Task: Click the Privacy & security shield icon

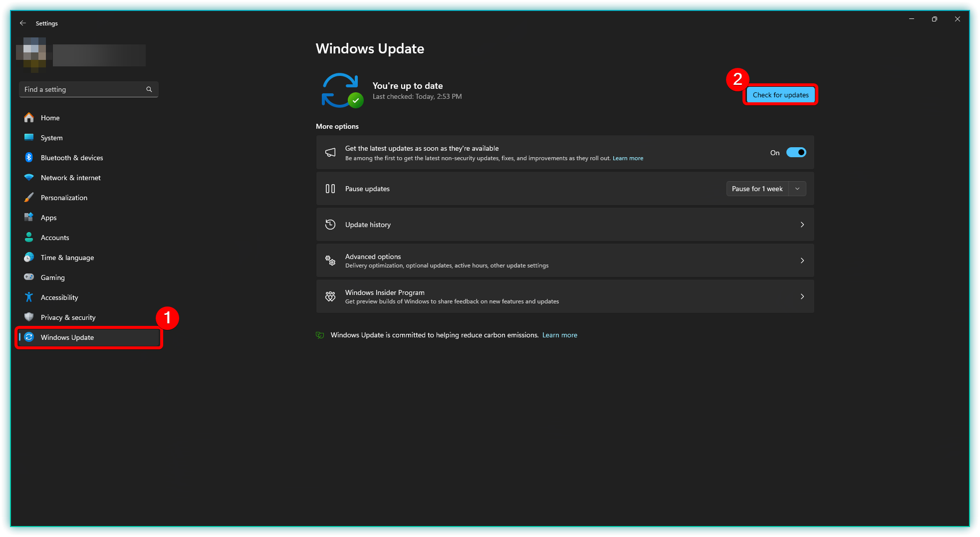Action: [x=29, y=317]
